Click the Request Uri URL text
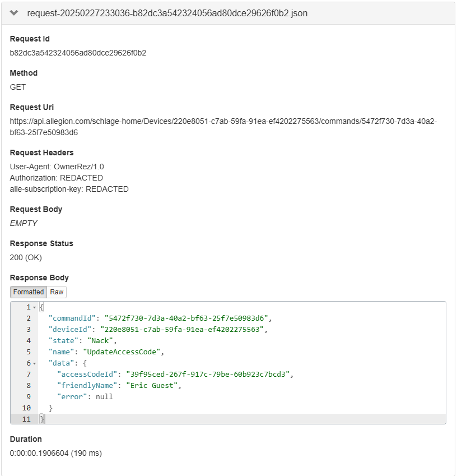 click(x=223, y=127)
